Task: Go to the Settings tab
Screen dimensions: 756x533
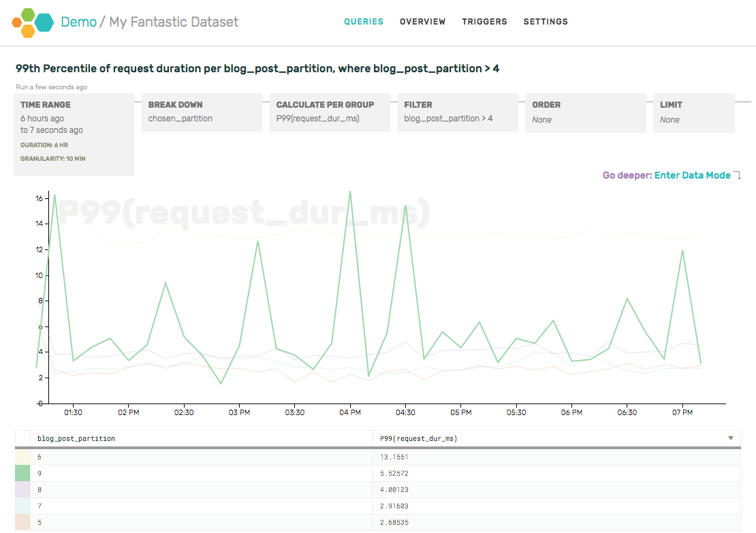Action: click(x=546, y=22)
